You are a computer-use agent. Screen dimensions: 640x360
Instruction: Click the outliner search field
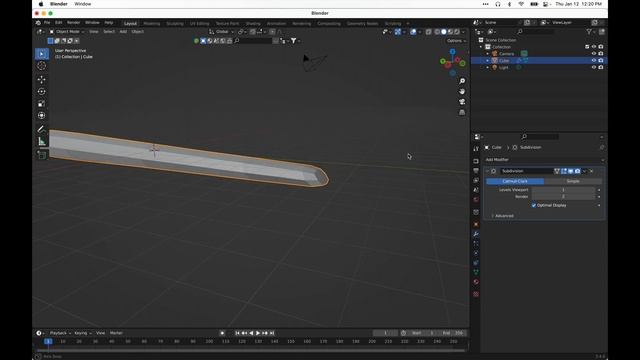(x=535, y=31)
